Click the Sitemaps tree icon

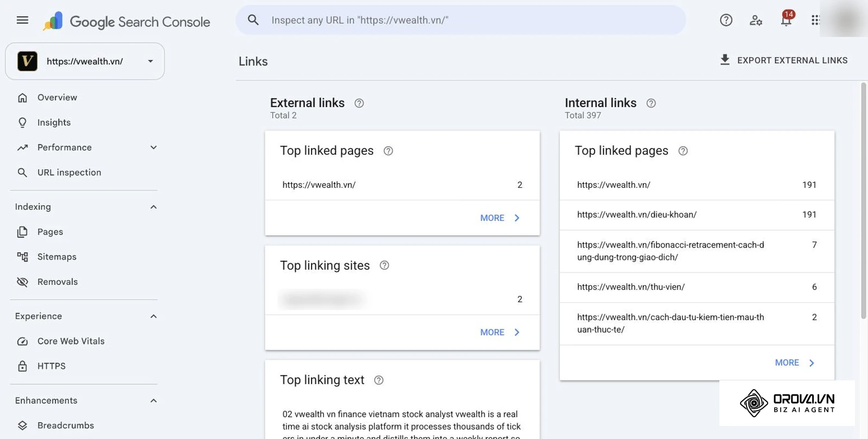click(22, 257)
